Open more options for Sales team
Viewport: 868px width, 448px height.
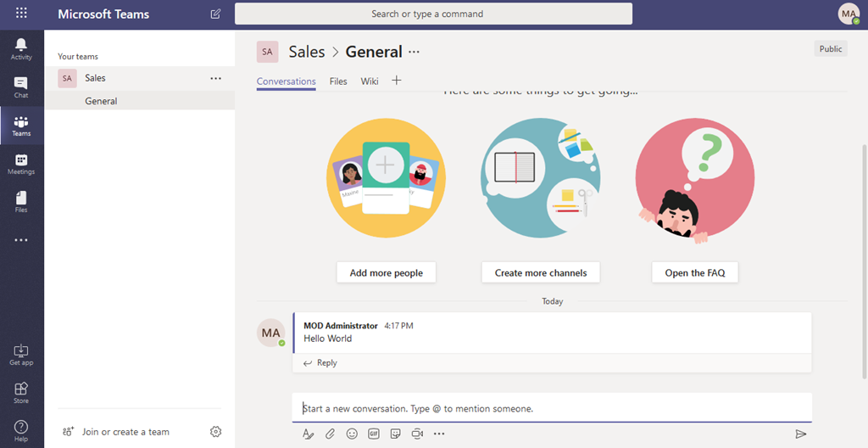coord(215,78)
